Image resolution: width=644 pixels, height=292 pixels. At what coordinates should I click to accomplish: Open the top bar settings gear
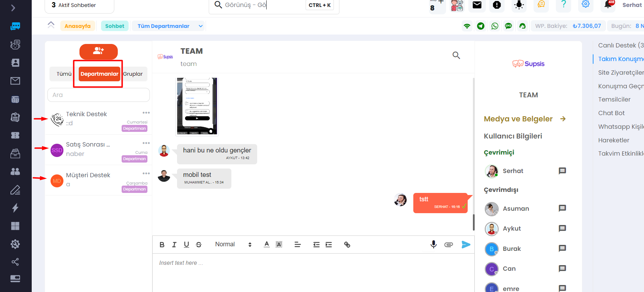(586, 5)
